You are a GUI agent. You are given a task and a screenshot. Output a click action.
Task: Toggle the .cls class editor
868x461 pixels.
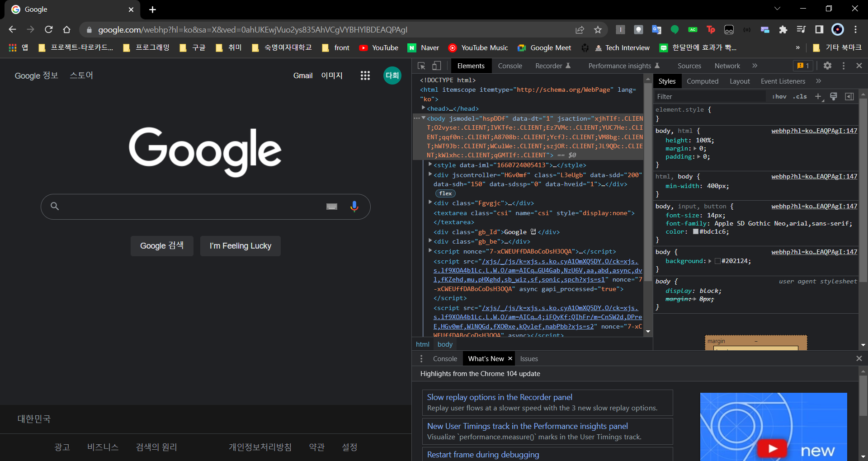[800, 96]
